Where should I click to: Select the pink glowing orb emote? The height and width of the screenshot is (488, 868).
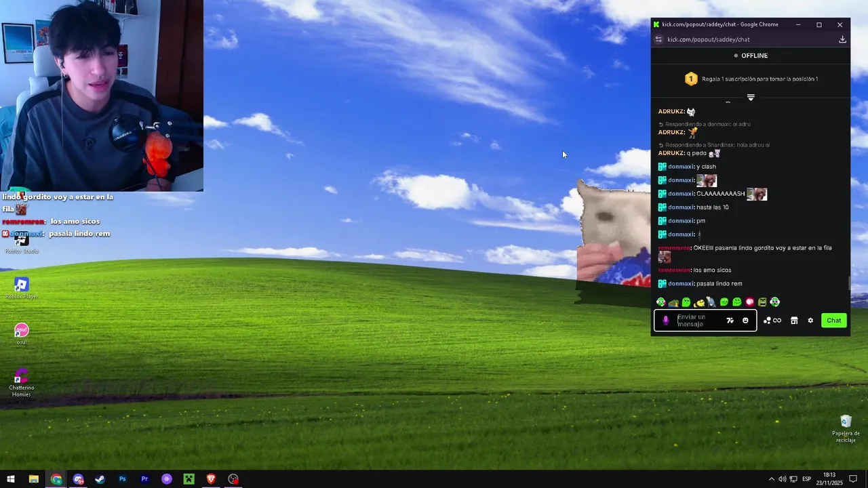[x=750, y=302]
